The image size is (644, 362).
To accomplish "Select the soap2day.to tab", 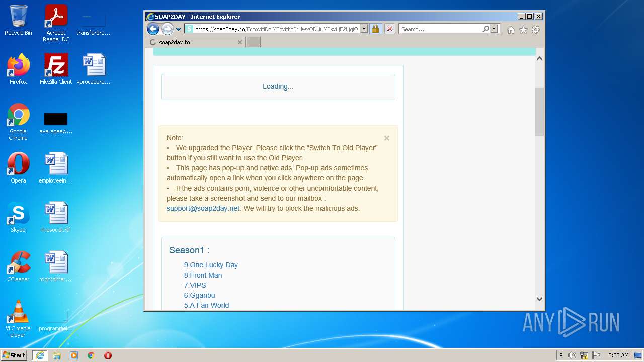I will pos(196,42).
